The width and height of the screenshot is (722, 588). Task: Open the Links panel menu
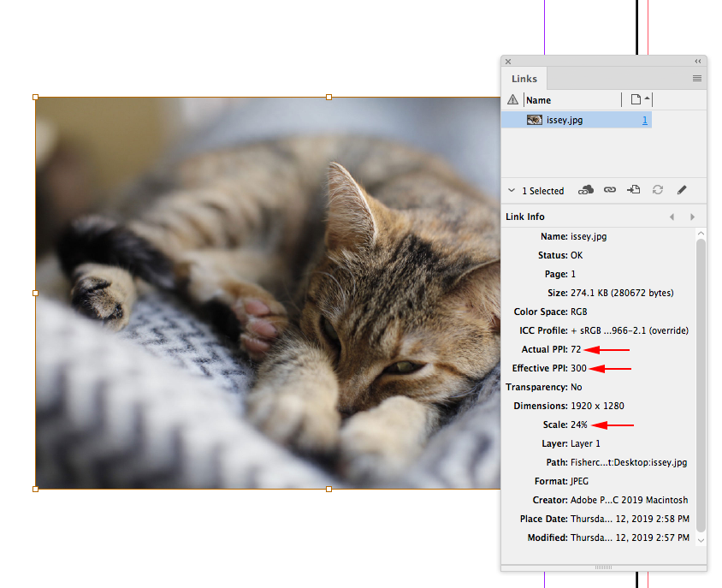coord(696,79)
